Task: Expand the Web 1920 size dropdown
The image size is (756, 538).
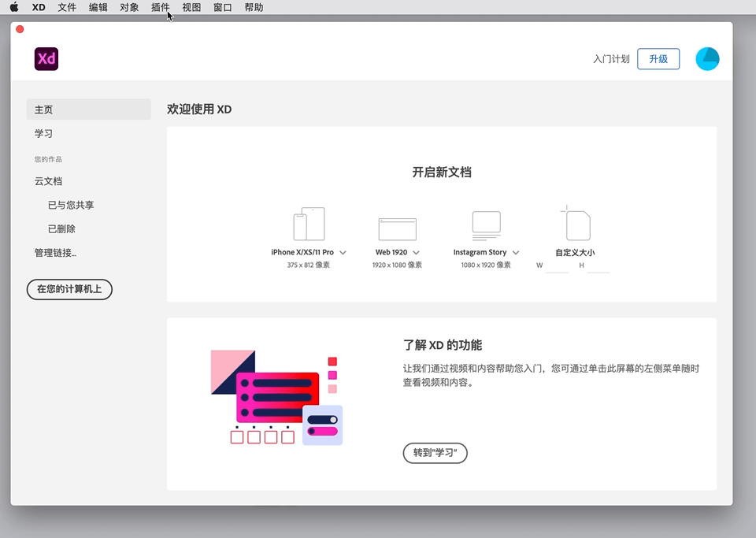Action: coord(416,253)
